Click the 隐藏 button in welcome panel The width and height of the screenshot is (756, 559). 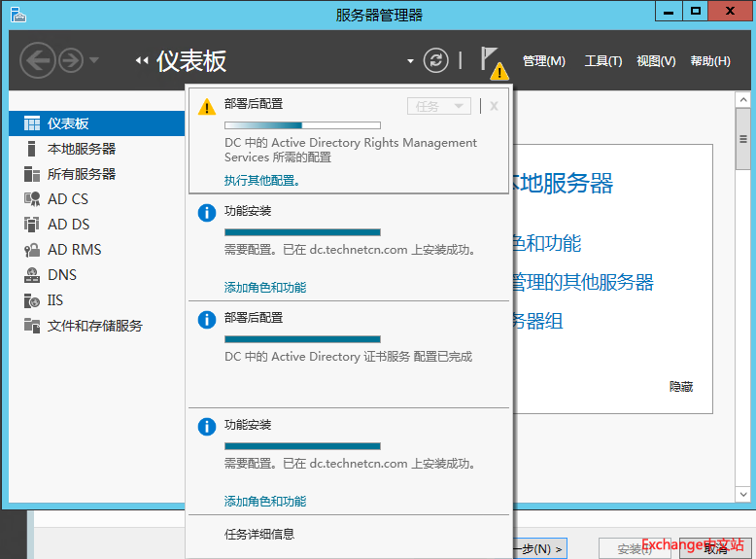681,386
